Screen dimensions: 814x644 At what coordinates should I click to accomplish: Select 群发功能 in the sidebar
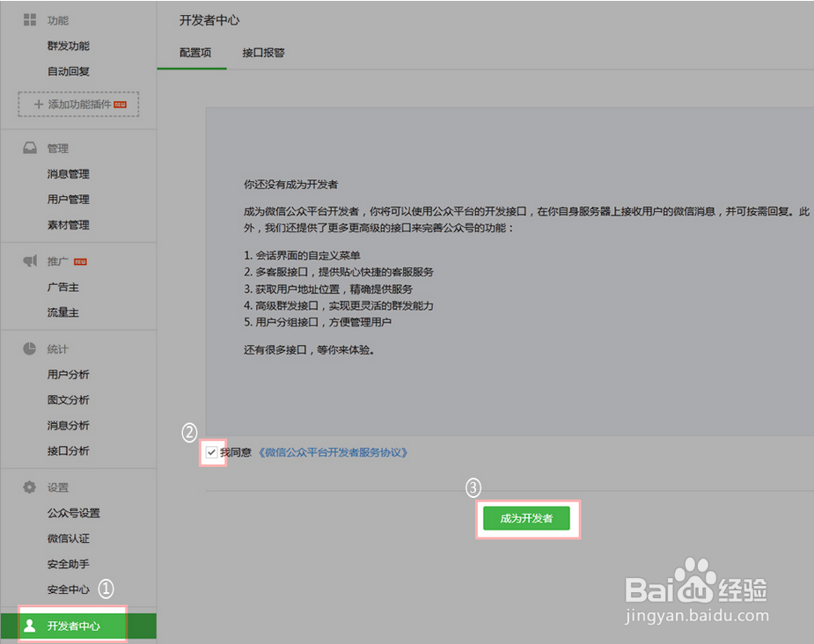click(x=68, y=45)
